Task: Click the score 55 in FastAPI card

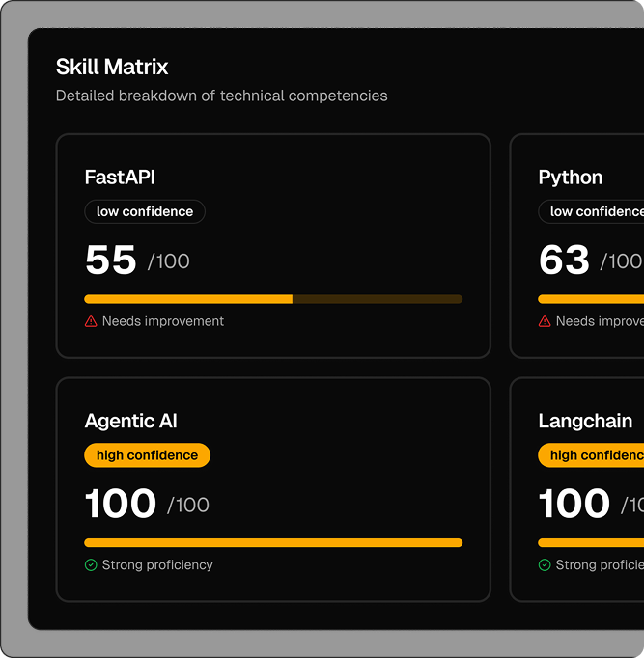Action: coord(111,260)
